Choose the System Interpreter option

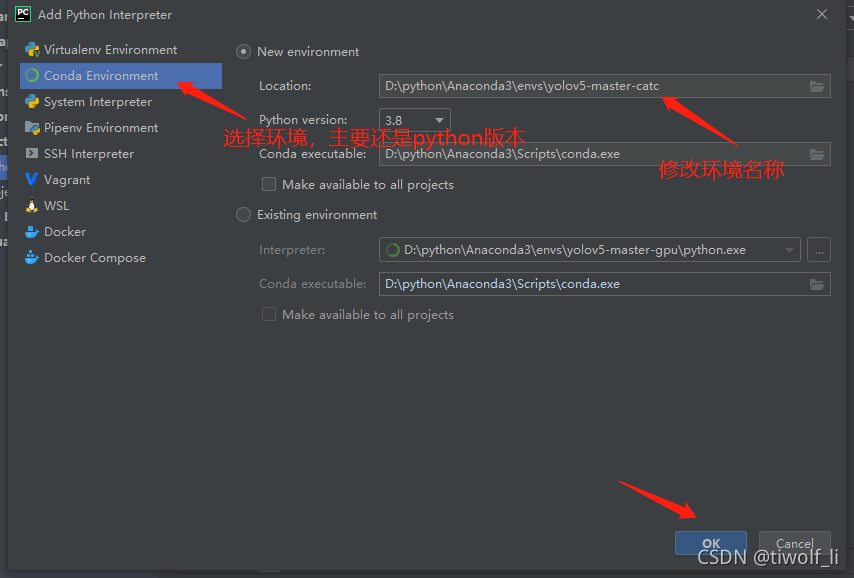pos(95,101)
